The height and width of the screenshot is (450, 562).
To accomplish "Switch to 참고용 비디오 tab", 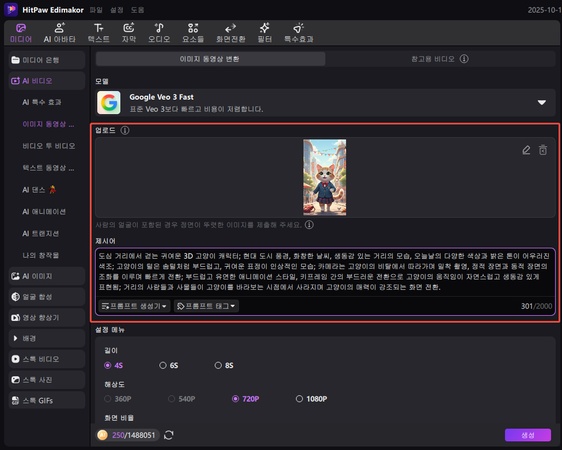I will [x=440, y=59].
